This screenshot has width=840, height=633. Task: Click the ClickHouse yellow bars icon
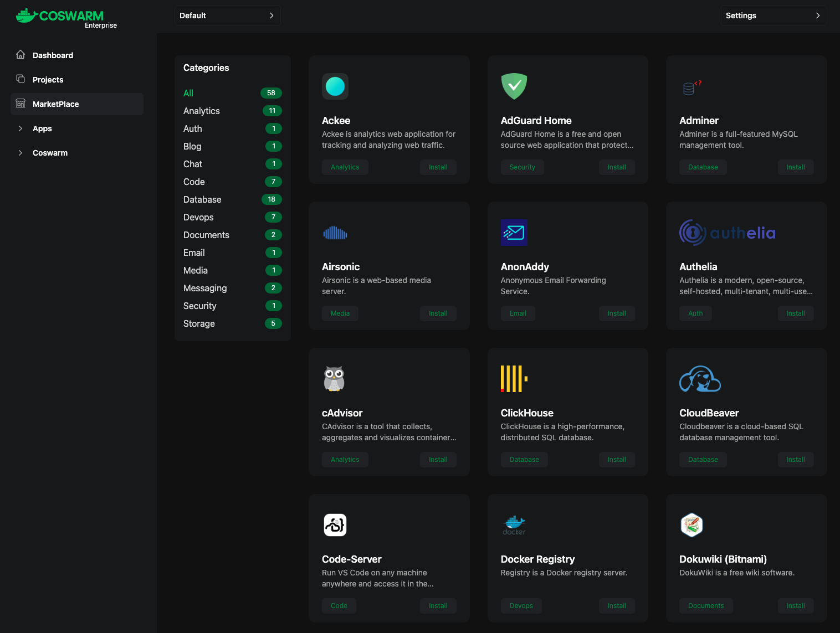pyautogui.click(x=514, y=379)
